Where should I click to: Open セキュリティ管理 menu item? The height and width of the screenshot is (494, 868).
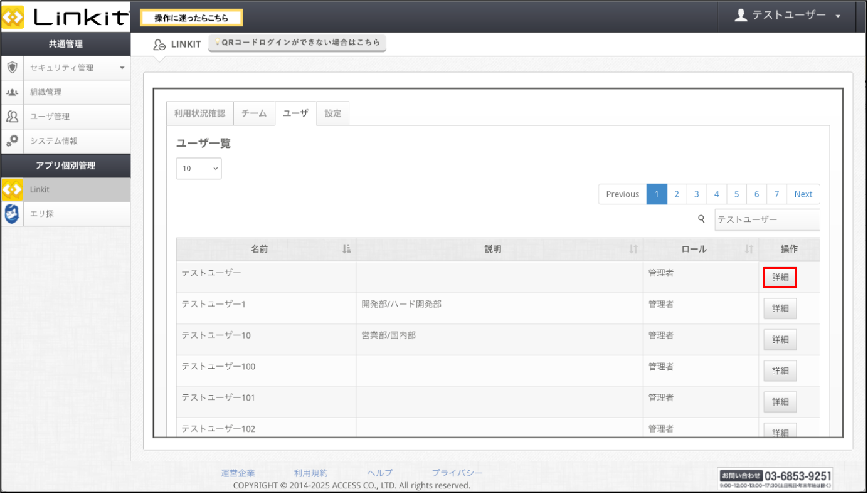pyautogui.click(x=65, y=68)
